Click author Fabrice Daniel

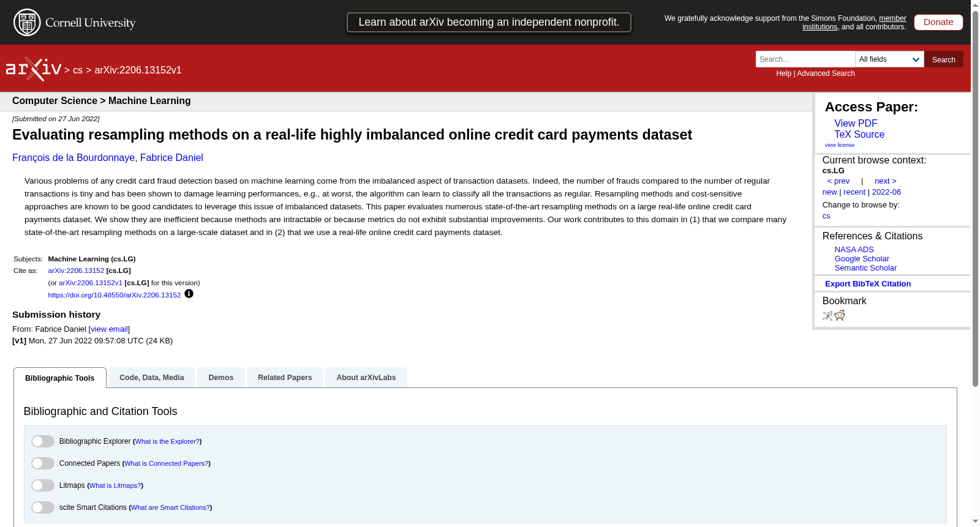click(x=171, y=157)
